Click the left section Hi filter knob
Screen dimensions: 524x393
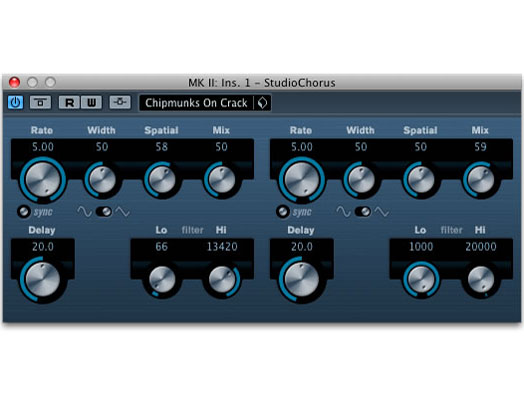(x=222, y=279)
